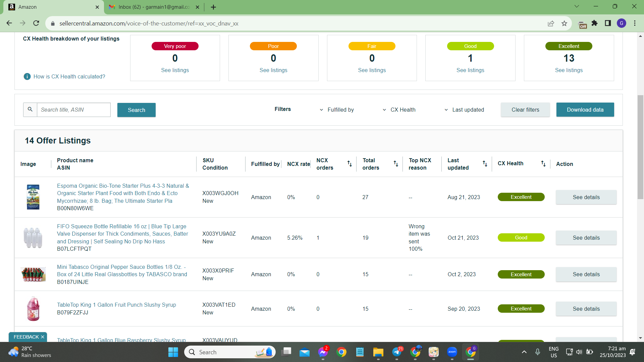Click the Tabasco bottles thumbnail
The height and width of the screenshot is (362, 644).
pos(33,274)
